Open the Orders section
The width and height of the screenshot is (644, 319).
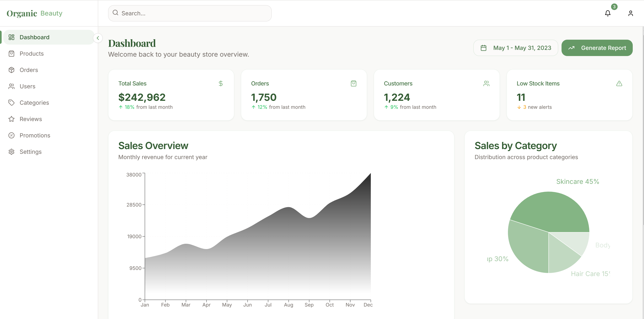pyautogui.click(x=48, y=70)
